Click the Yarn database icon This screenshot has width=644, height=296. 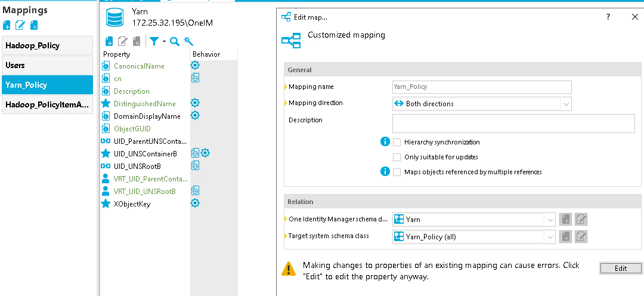pos(114,18)
